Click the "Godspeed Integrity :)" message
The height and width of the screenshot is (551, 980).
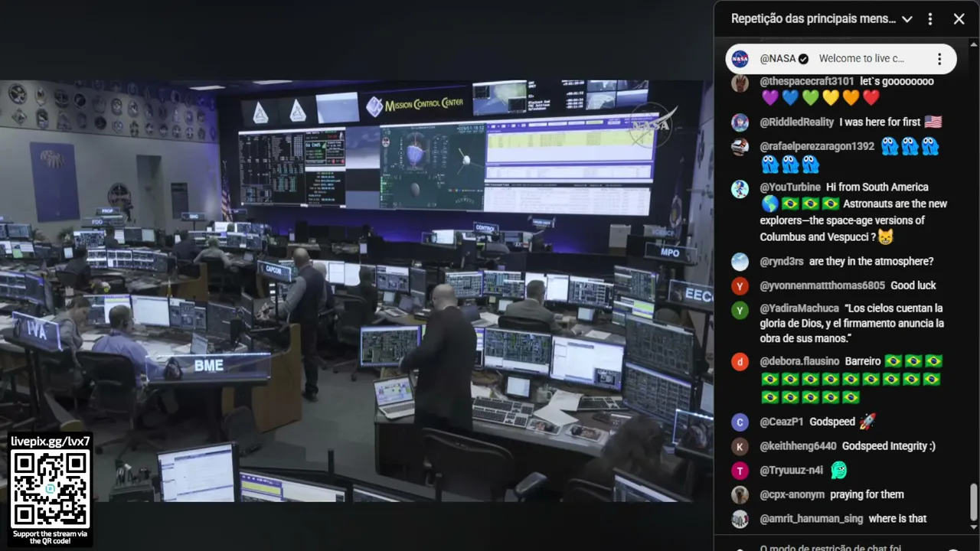tap(889, 446)
